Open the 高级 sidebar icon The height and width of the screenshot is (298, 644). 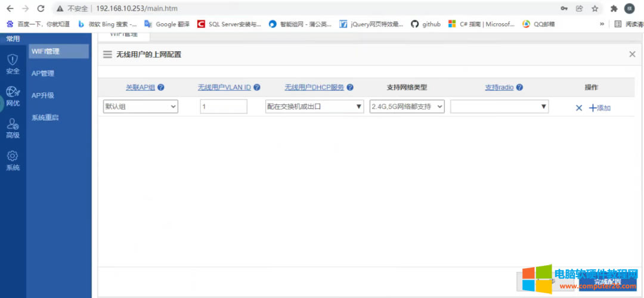[x=13, y=129]
